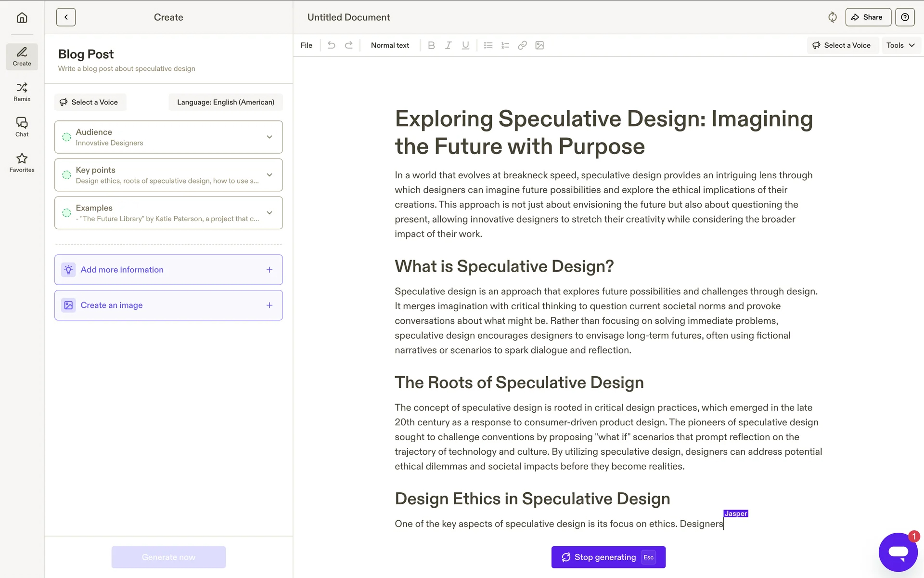This screenshot has width=924, height=578.
Task: Expand the Audience section
Action: pyautogui.click(x=269, y=137)
